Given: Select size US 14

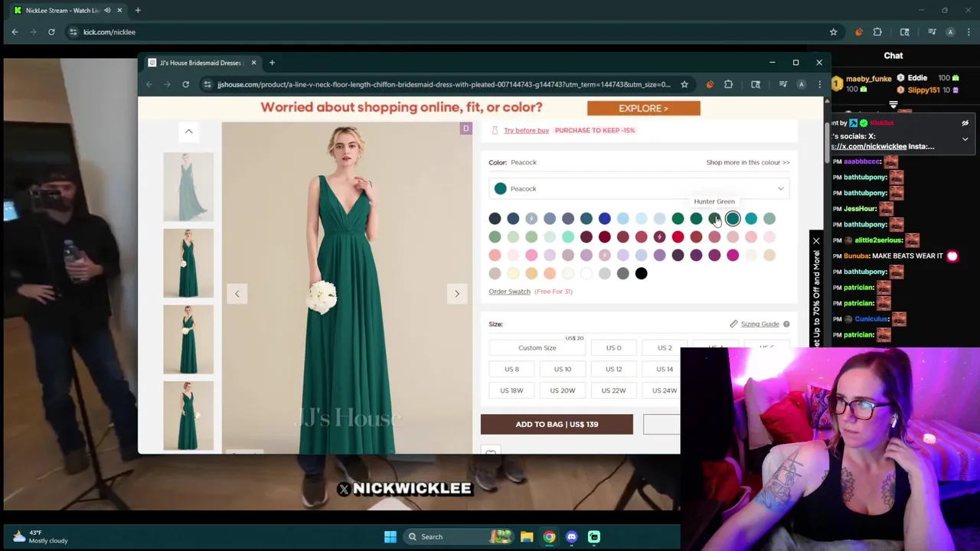Looking at the screenshot, I should pyautogui.click(x=665, y=369).
